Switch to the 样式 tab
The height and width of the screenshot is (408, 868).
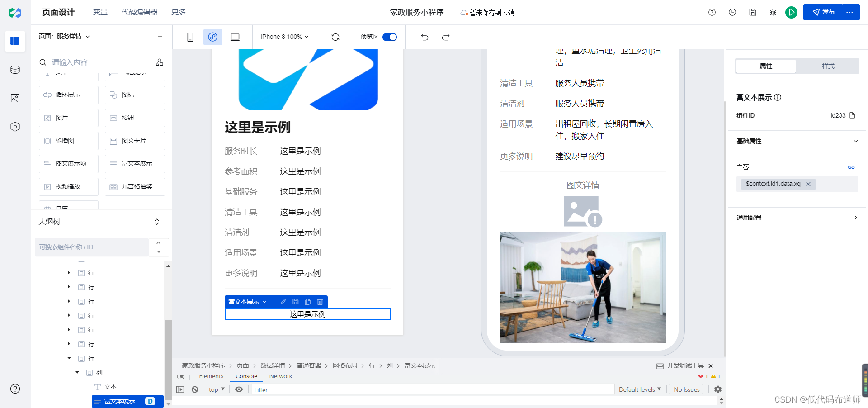coord(828,66)
